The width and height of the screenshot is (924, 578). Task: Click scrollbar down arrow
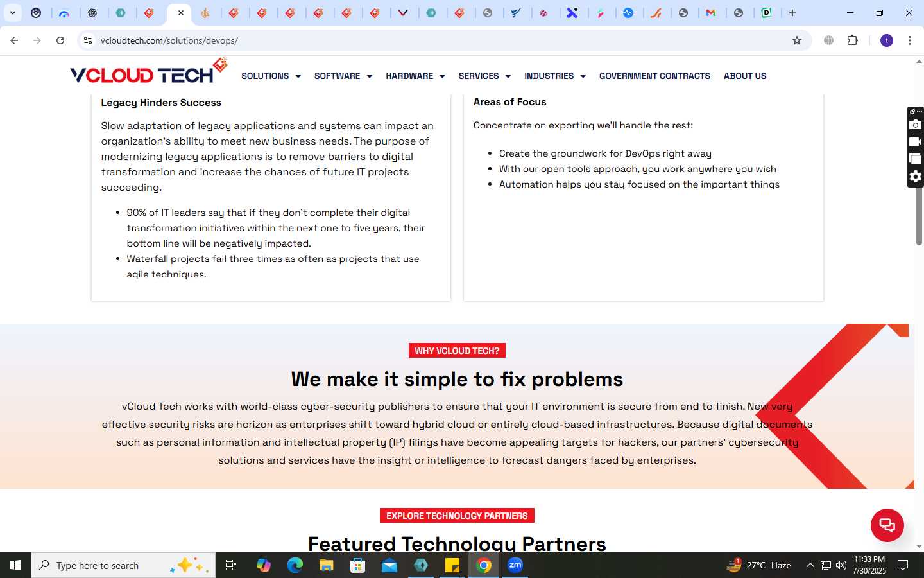coord(919,546)
